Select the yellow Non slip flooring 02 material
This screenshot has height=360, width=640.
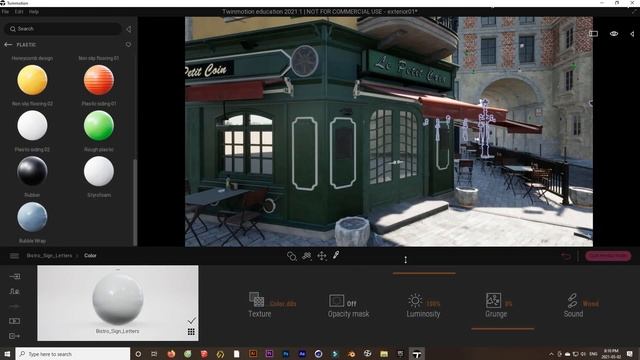[32, 80]
